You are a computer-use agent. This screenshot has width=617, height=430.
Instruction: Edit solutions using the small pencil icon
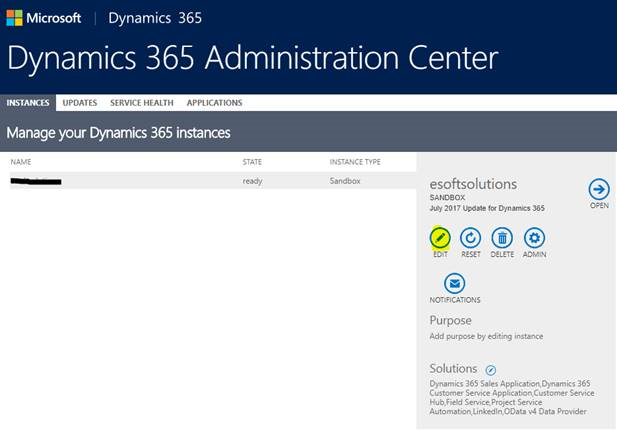(491, 370)
